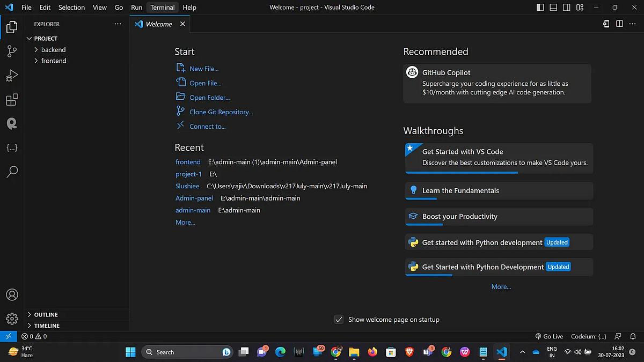This screenshot has height=362, width=644.
Task: Open Get Started with VS Code walkthrough
Action: pyautogui.click(x=499, y=158)
